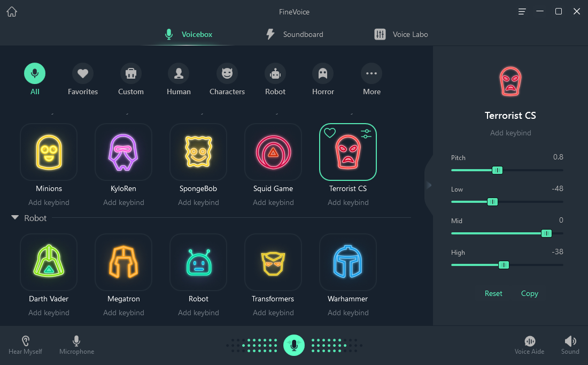This screenshot has height=365, width=588.
Task: Adjust the Mid frequency slider
Action: click(x=546, y=233)
